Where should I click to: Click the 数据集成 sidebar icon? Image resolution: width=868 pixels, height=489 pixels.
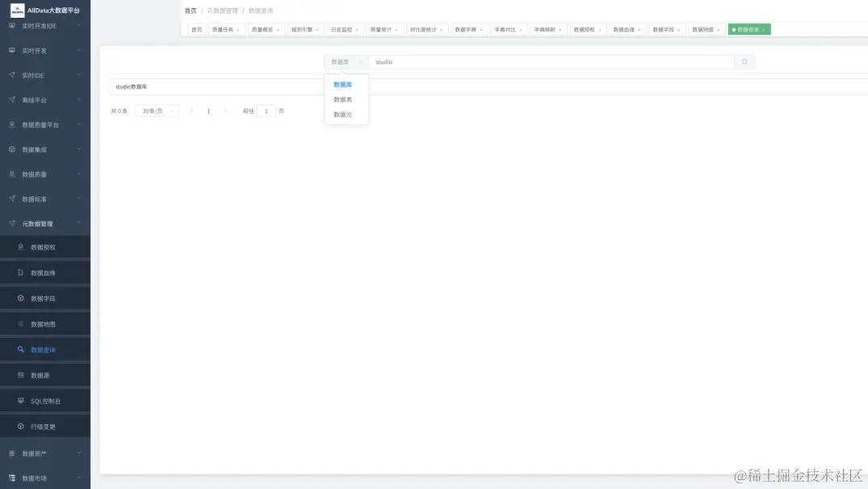(x=12, y=150)
